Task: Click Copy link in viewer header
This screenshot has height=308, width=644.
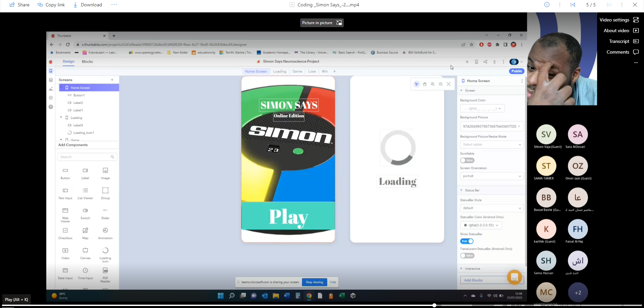Action: pyautogui.click(x=51, y=5)
